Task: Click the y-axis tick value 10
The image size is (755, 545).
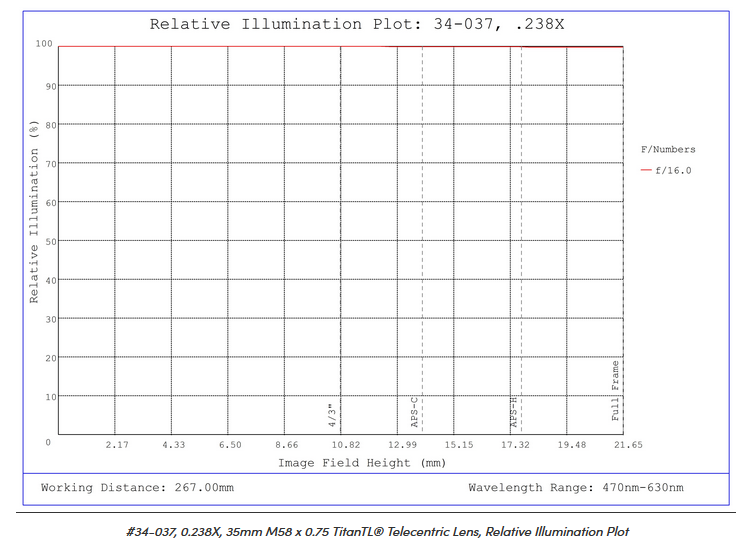Action: pos(51,397)
